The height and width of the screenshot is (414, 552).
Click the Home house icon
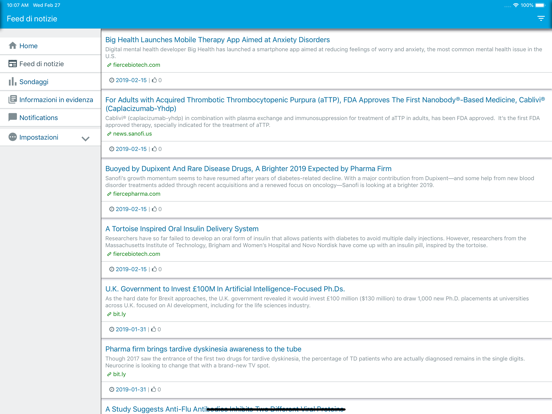coord(13,45)
